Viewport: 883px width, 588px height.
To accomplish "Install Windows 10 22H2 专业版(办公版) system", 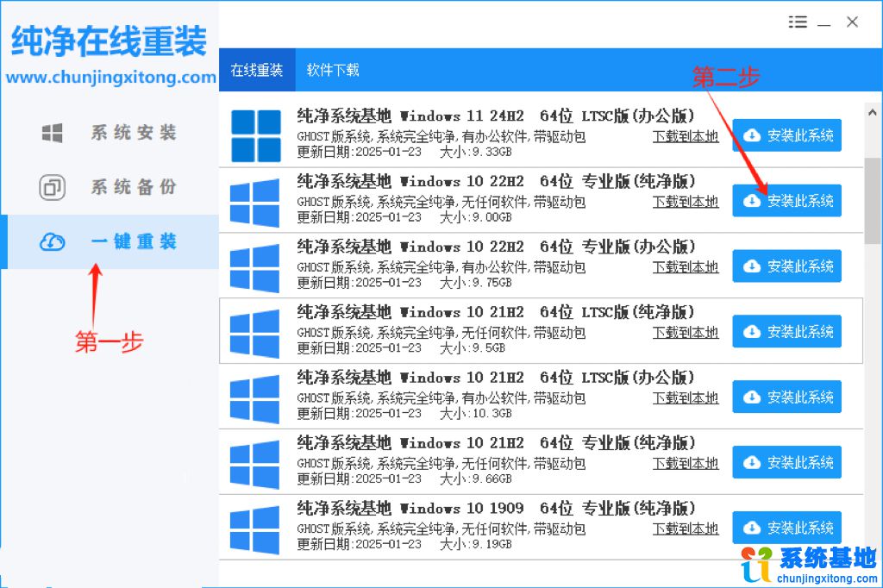I will click(x=786, y=266).
